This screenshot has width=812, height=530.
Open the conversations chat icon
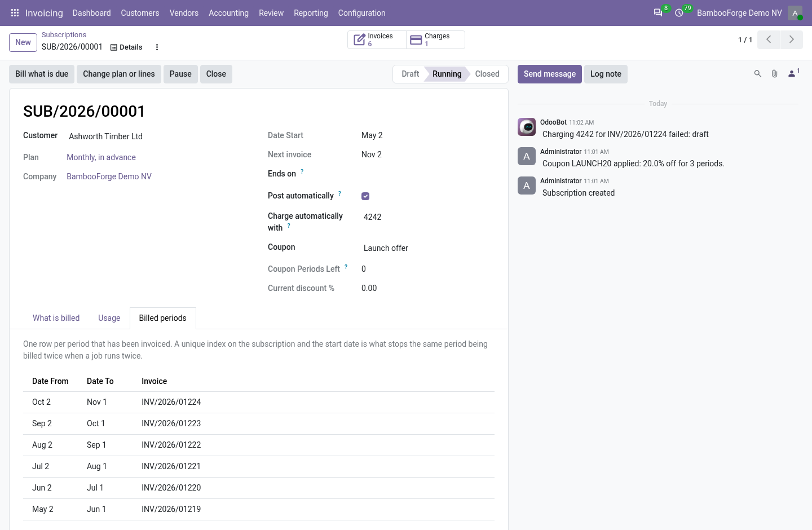658,13
